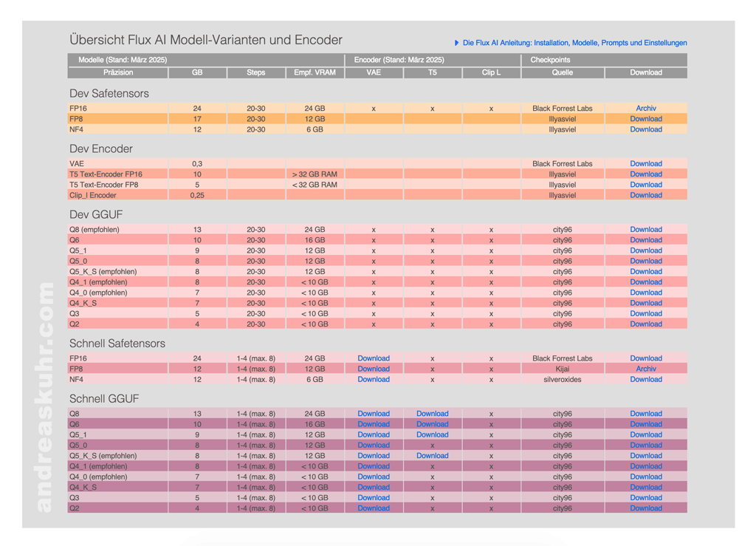Download Schnell Safetensors NF4 checkpoint from silveroxides
The width and height of the screenshot is (756, 546).
[645, 380]
